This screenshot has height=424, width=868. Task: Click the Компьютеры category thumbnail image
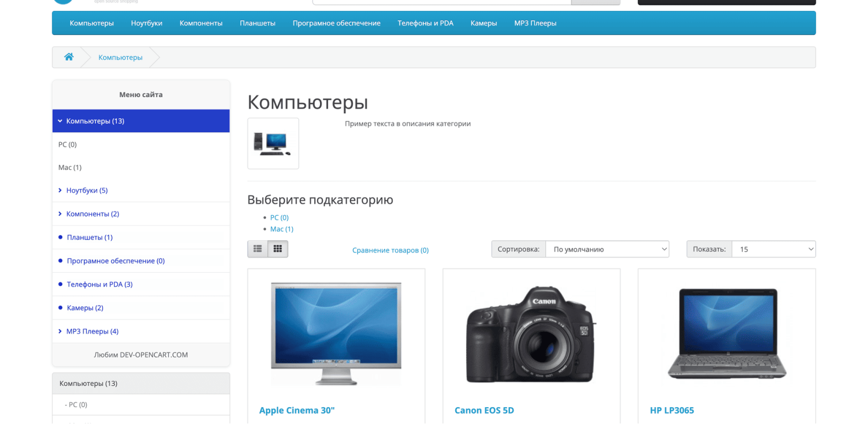pyautogui.click(x=273, y=144)
